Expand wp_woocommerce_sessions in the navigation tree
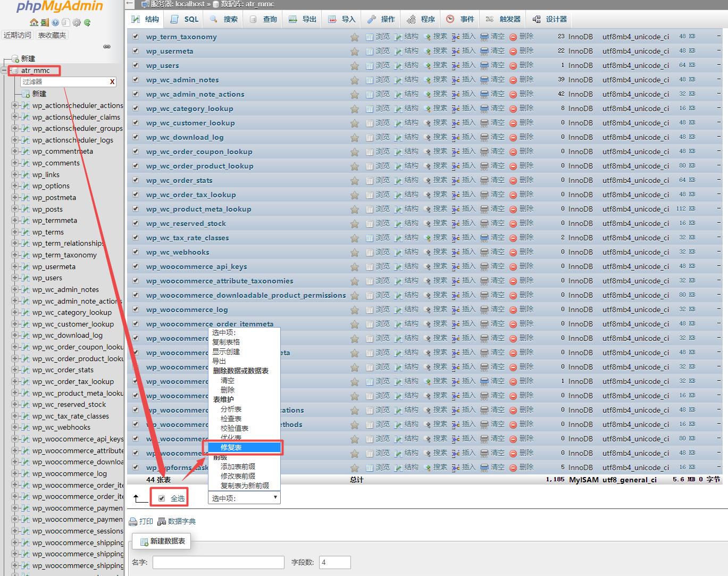The image size is (728, 576). tap(15, 531)
